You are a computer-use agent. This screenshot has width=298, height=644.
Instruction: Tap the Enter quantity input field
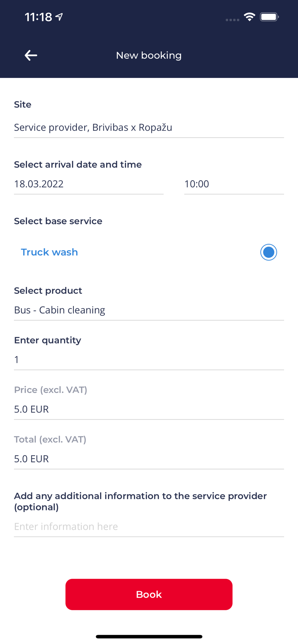149,360
